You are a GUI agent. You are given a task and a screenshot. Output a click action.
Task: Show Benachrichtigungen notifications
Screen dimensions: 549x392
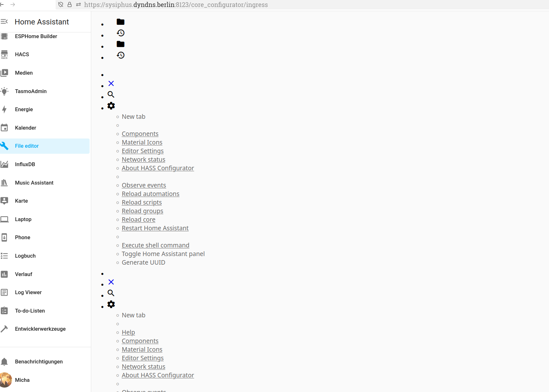[45, 362]
